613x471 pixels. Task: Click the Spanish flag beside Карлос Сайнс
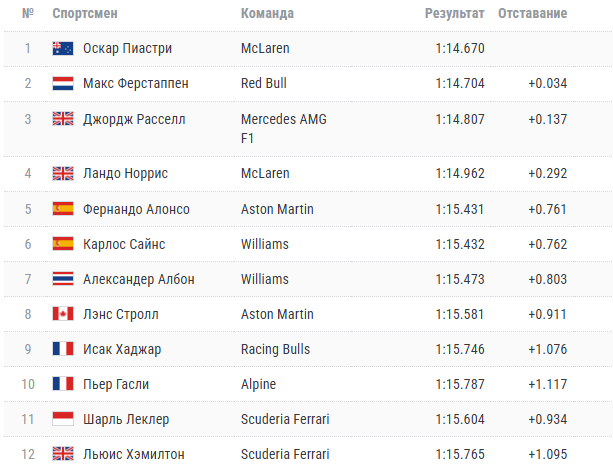[x=63, y=244]
